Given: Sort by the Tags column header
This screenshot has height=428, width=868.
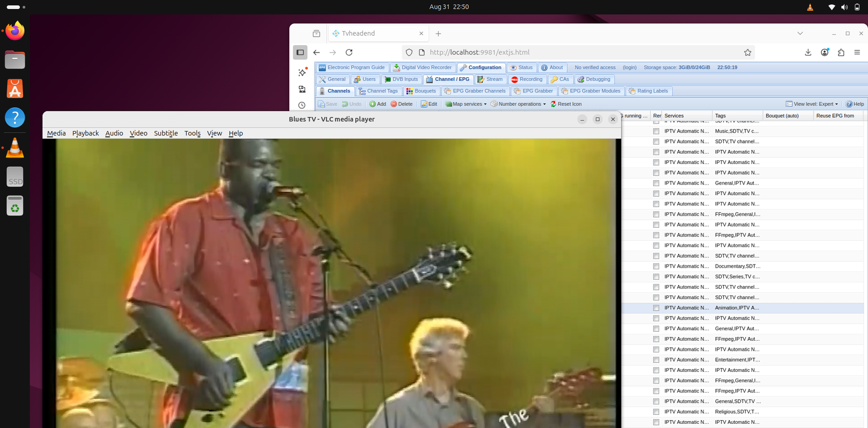Looking at the screenshot, I should (738, 116).
